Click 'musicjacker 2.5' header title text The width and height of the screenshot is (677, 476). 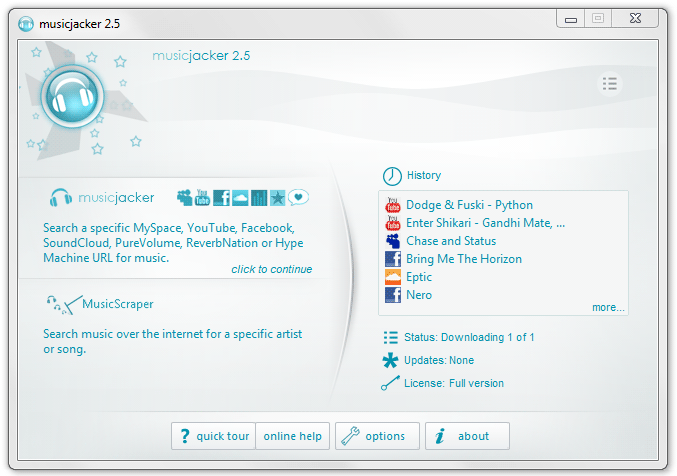tap(201, 56)
